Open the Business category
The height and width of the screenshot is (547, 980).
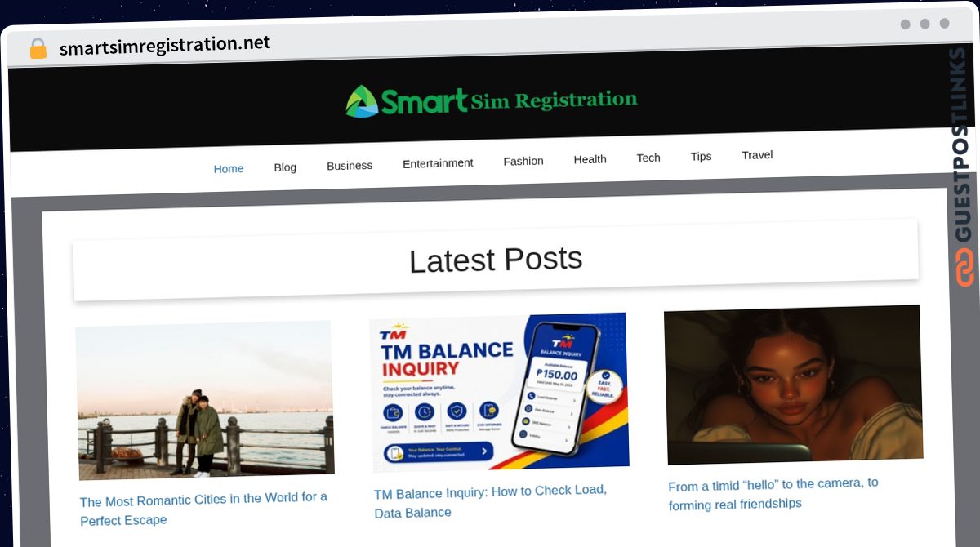click(350, 165)
